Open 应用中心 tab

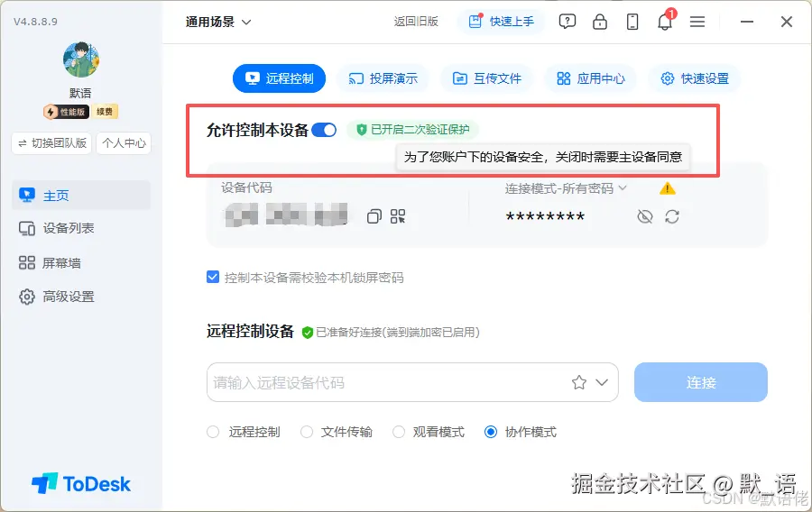click(x=591, y=78)
